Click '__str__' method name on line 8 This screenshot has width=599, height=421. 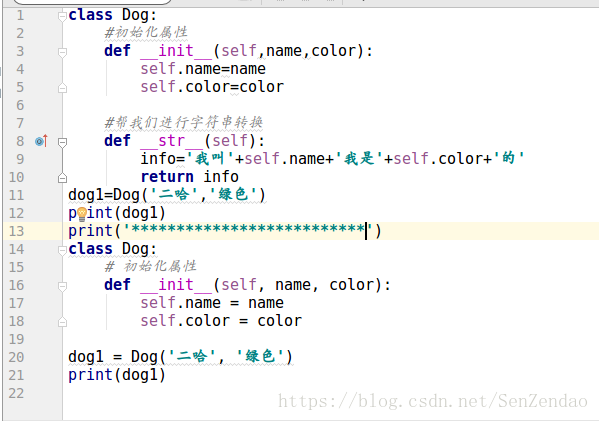(172, 141)
